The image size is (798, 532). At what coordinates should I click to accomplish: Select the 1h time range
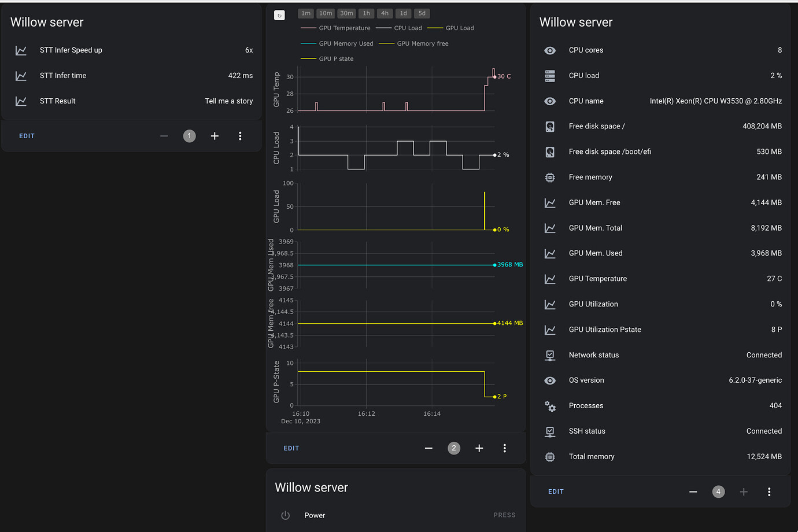click(366, 13)
